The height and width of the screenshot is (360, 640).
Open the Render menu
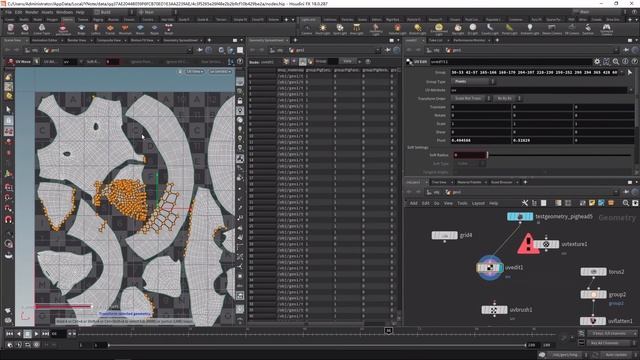[x=31, y=12]
